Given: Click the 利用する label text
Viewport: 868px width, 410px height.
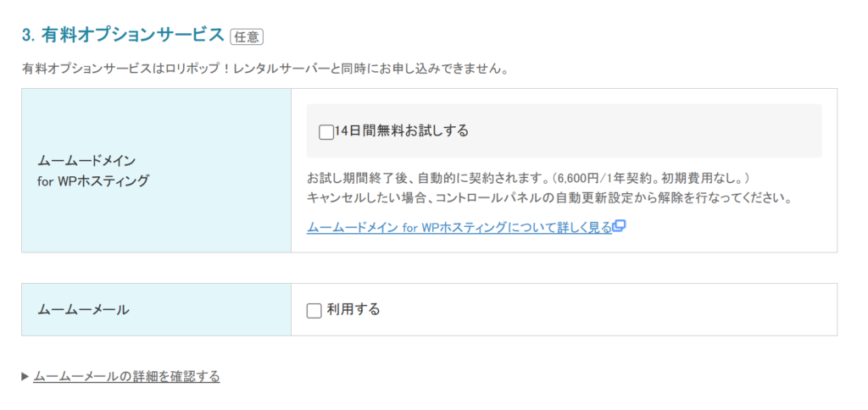Looking at the screenshot, I should pyautogui.click(x=353, y=309).
